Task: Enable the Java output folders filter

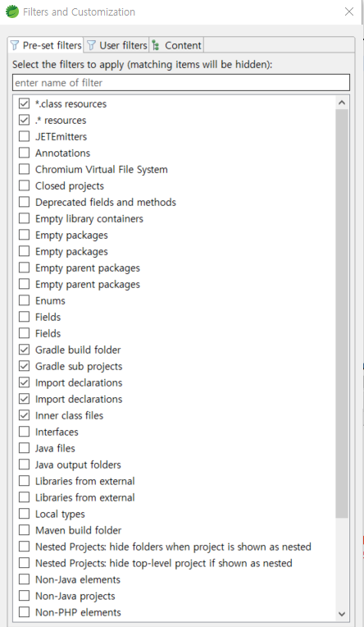Action: click(x=24, y=465)
